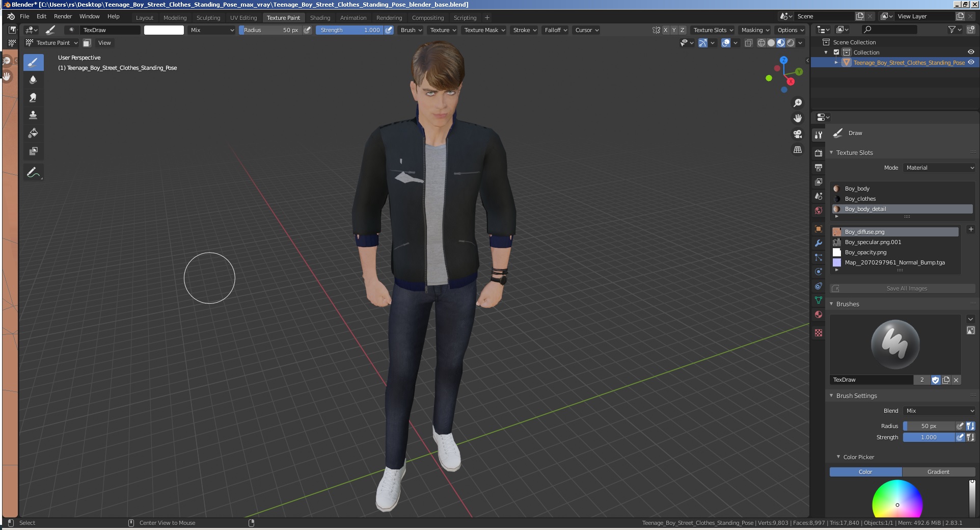Open the Output properties tab
The width and height of the screenshot is (980, 530).
click(819, 168)
